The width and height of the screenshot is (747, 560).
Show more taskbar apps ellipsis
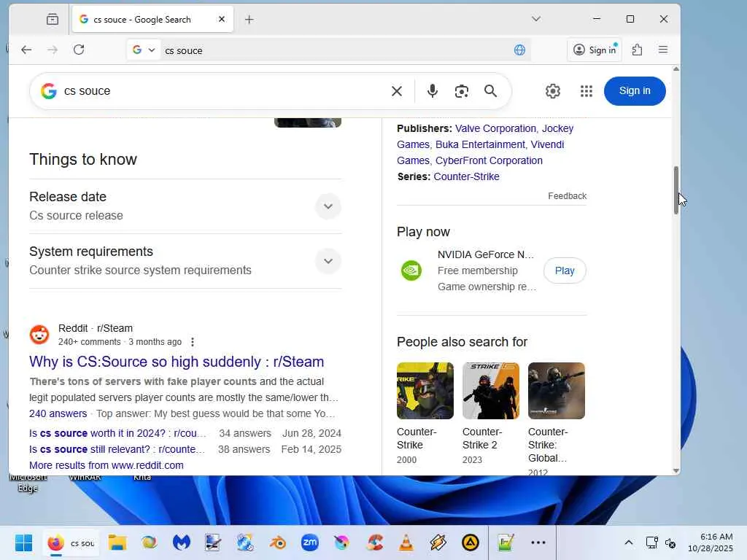(538, 542)
